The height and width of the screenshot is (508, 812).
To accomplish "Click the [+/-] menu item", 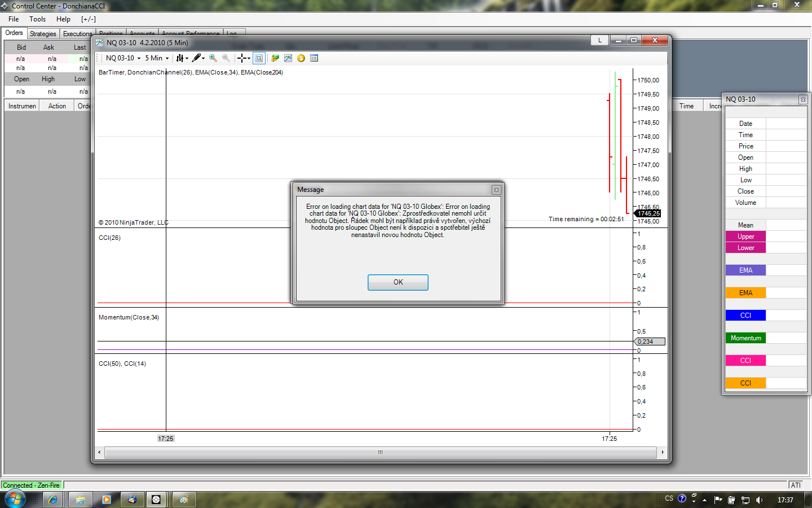I will point(89,19).
